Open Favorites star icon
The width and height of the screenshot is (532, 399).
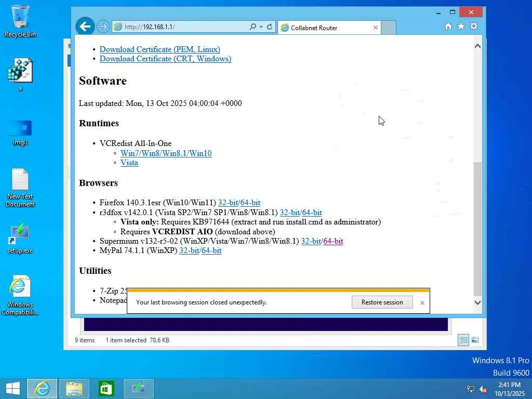[461, 26]
